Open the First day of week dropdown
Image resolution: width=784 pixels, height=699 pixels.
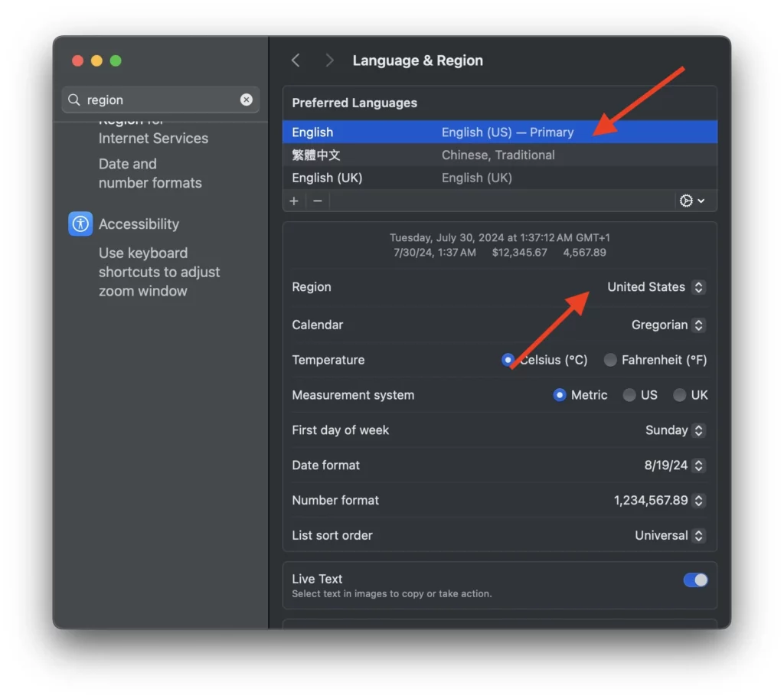pyautogui.click(x=675, y=430)
